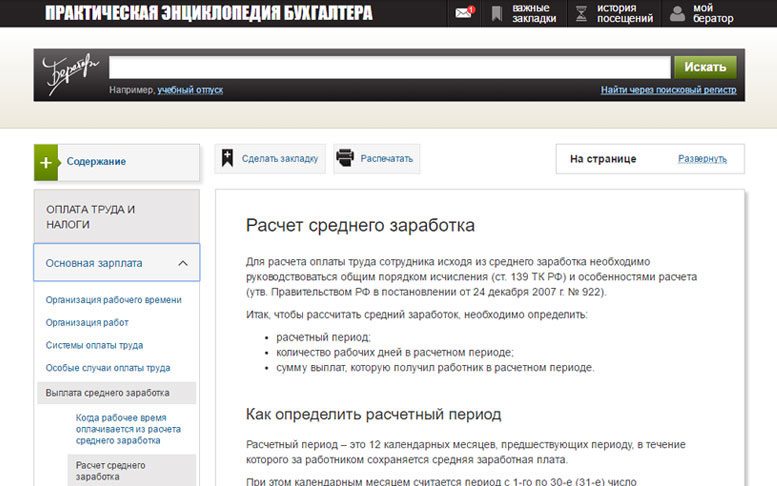Viewport: 777px width, 486px height.
Task: Click Найти через поисковый регистр link
Action: click(x=668, y=90)
